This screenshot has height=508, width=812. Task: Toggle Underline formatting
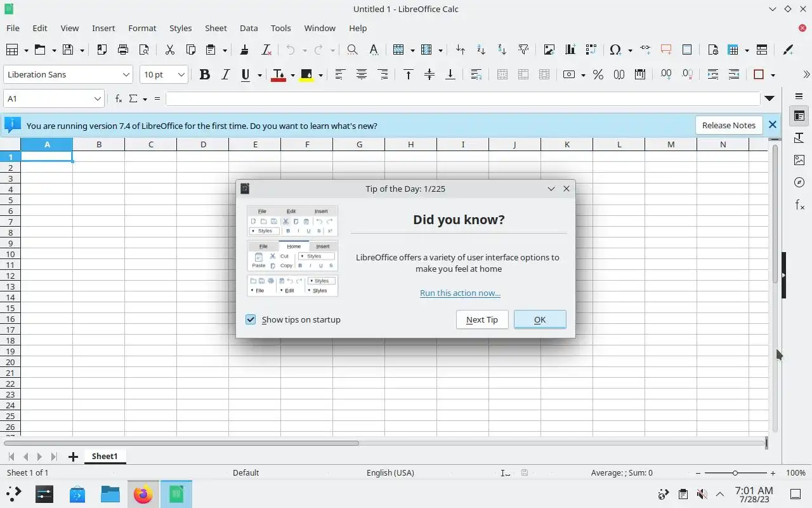tap(246, 74)
